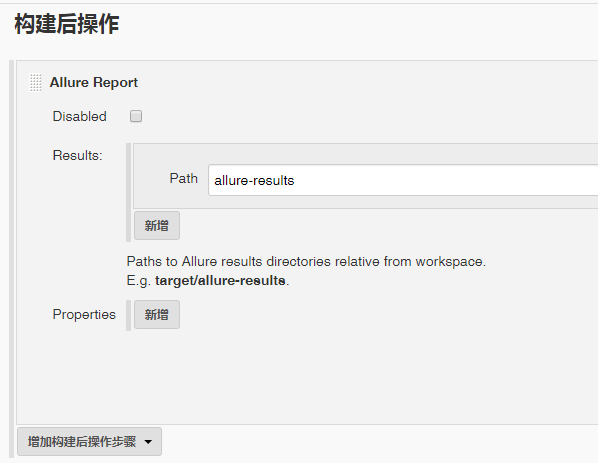Click the Allure Report section title
The image size is (598, 463).
(94, 82)
